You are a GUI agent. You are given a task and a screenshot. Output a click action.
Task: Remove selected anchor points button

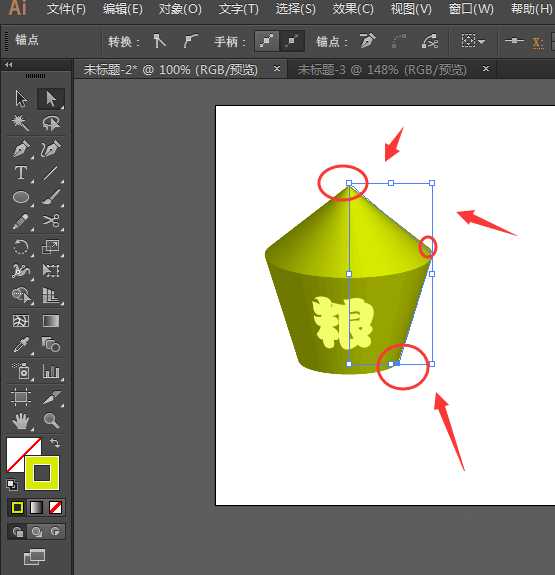point(368,41)
